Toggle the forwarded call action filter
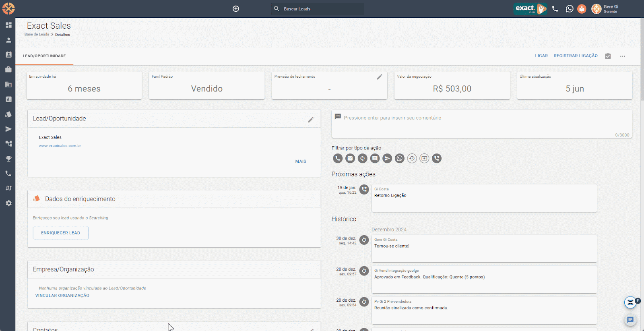 [437, 159]
